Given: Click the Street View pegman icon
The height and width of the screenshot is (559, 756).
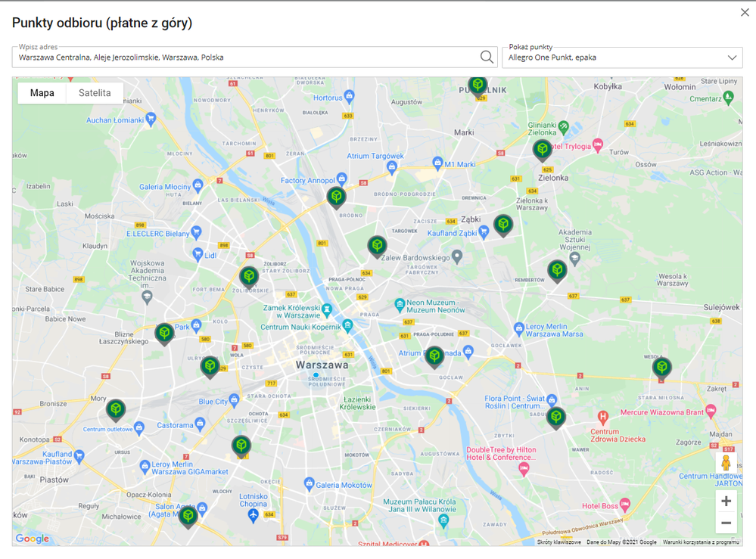Looking at the screenshot, I should [x=726, y=463].
